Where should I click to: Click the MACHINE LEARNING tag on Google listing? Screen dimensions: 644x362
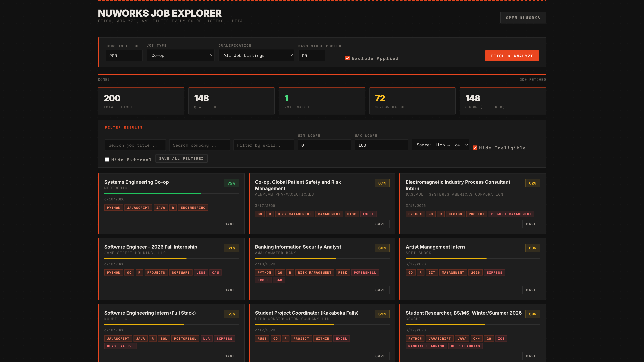click(426, 346)
